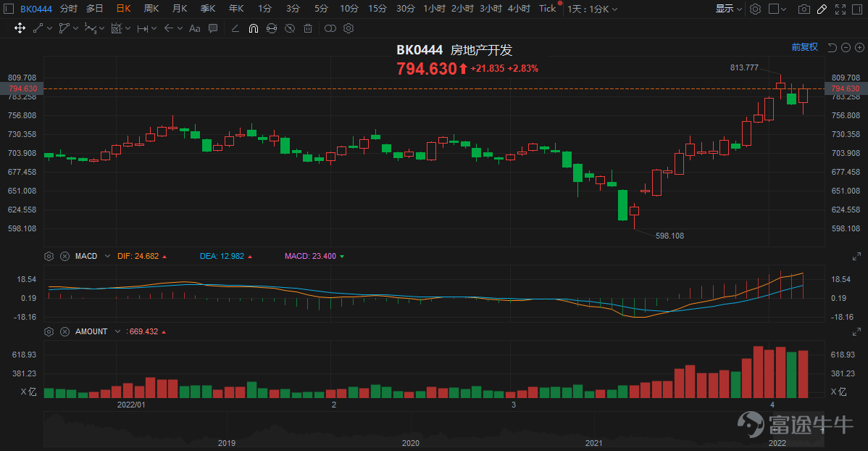Expand arrow tool options dropdown arrow
The width and height of the screenshot is (868, 451).
[180, 28]
